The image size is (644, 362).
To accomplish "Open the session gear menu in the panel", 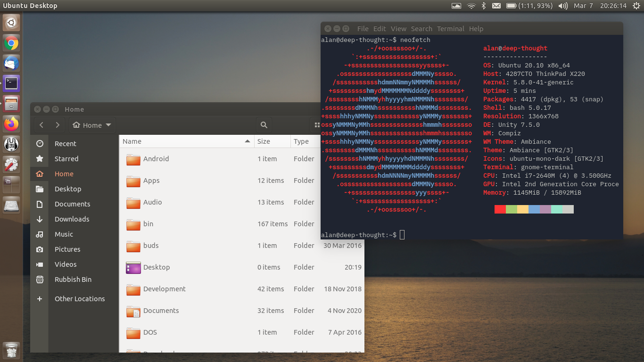I will pyautogui.click(x=636, y=6).
